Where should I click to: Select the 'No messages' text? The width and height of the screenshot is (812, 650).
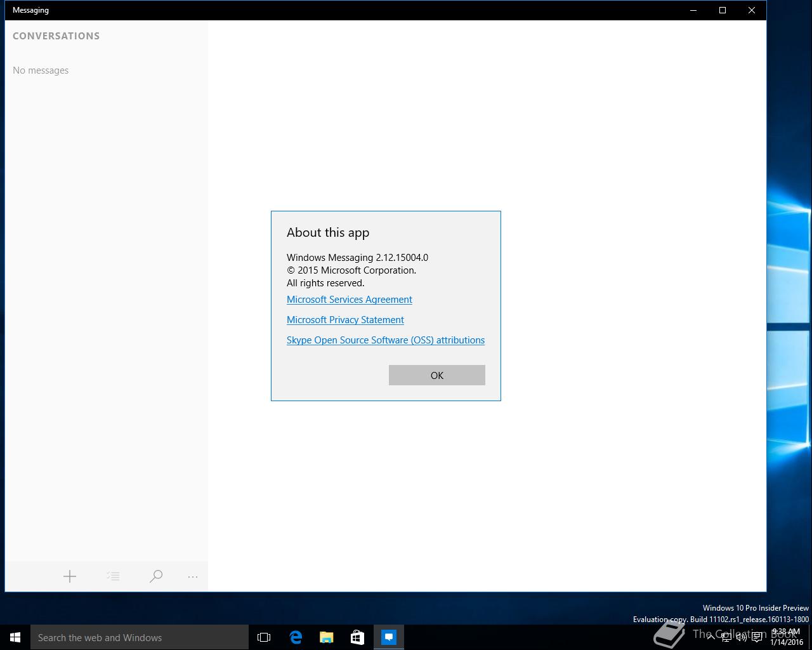click(x=41, y=70)
